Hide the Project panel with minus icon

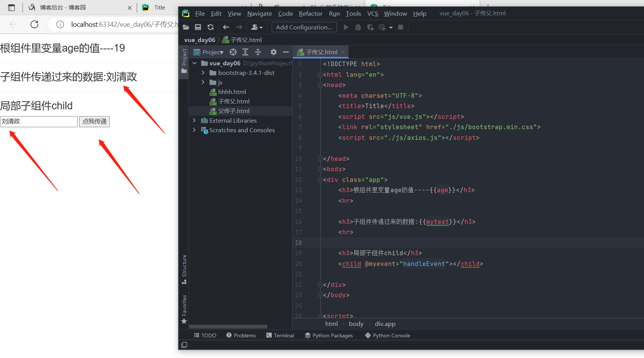(x=286, y=52)
